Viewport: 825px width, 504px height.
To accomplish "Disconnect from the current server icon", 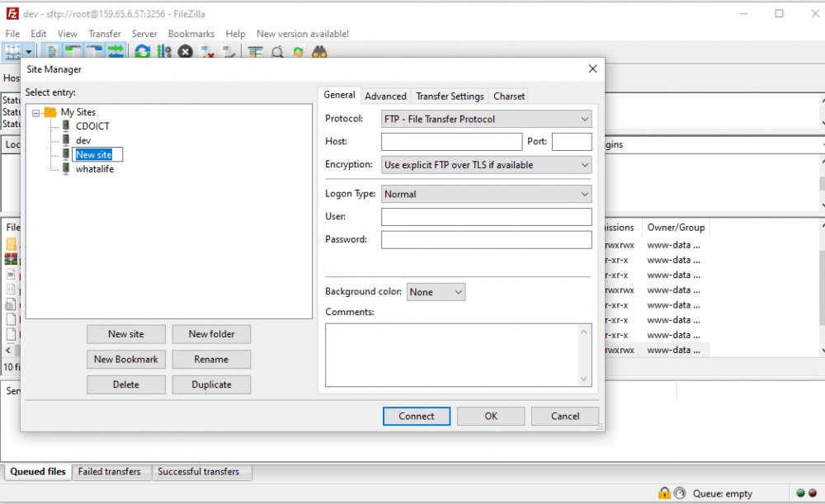I will click(207, 52).
